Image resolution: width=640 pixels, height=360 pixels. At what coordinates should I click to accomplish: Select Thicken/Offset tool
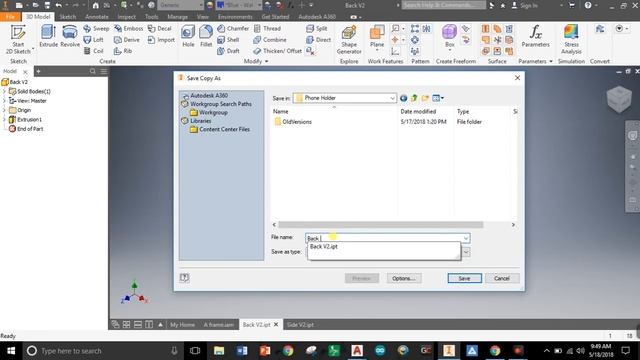278,51
